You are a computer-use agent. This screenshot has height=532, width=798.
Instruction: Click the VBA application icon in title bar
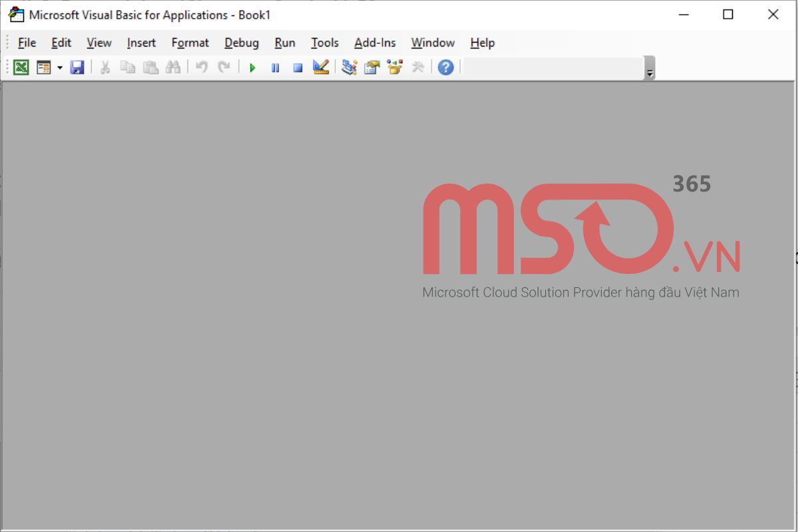click(16, 15)
